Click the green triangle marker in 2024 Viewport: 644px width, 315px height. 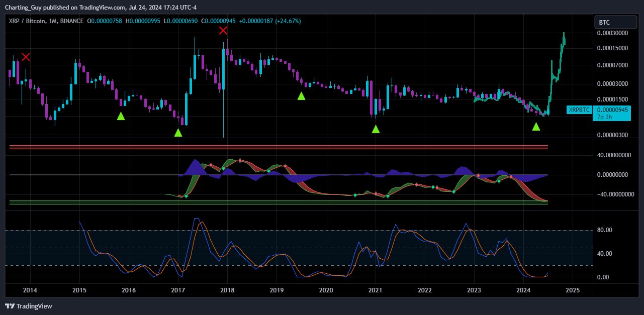point(536,127)
